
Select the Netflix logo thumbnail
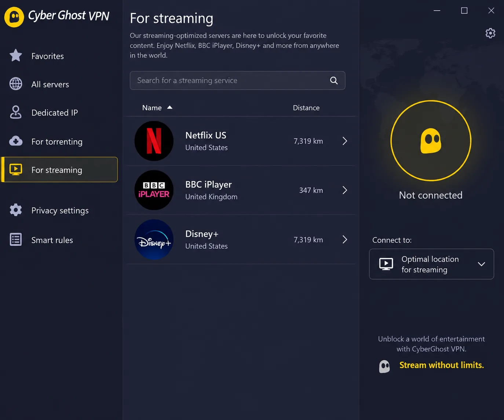[x=154, y=141]
